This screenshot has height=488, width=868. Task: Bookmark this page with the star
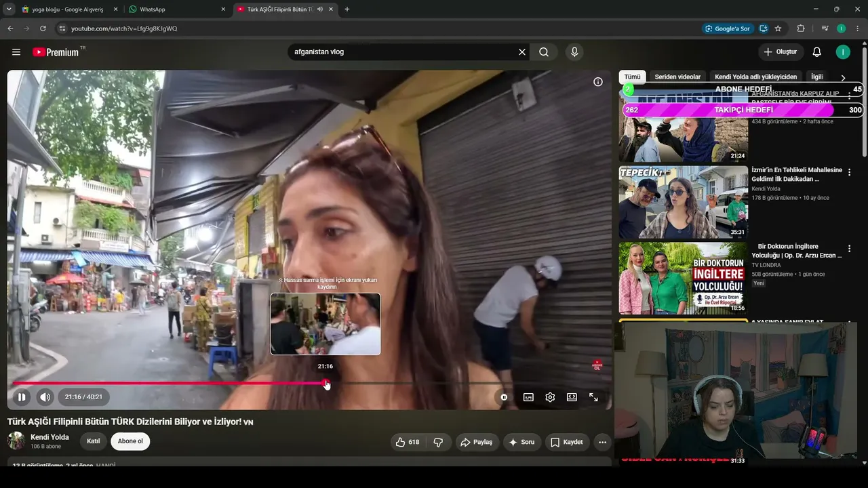[778, 28]
